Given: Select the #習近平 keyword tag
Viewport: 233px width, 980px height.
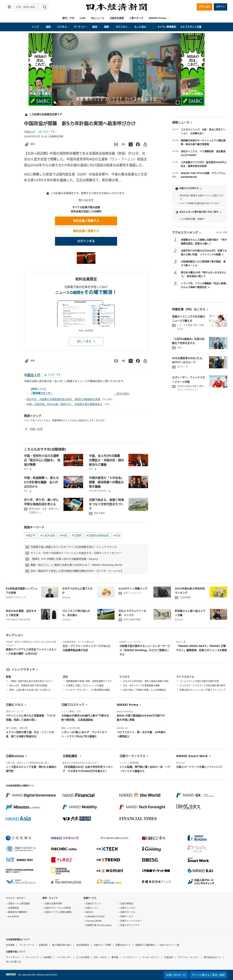Looking at the screenshot, I should point(31,535).
